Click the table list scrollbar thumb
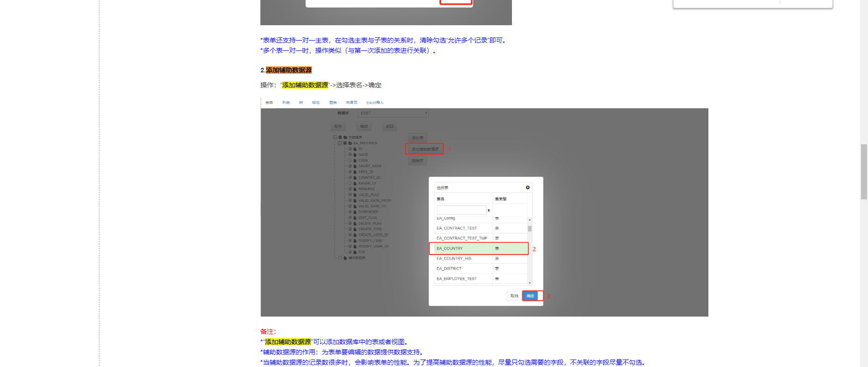Screen dimensions: 868x367 (530, 229)
